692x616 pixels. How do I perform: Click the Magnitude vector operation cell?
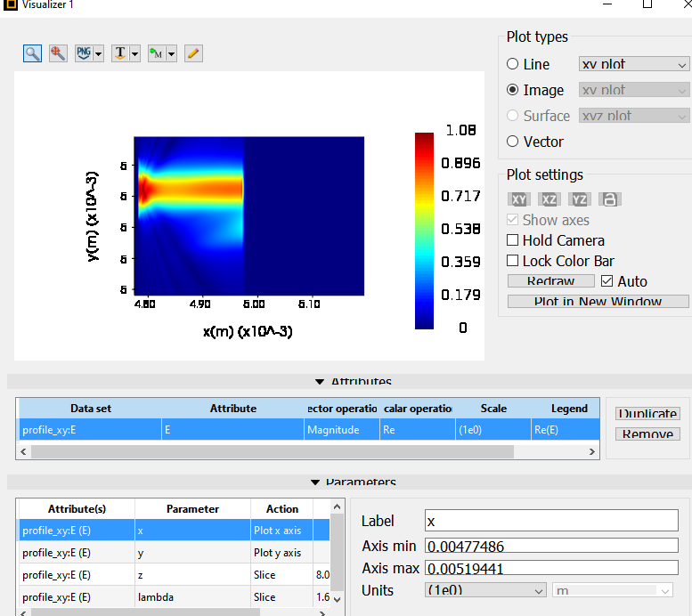[x=342, y=430]
